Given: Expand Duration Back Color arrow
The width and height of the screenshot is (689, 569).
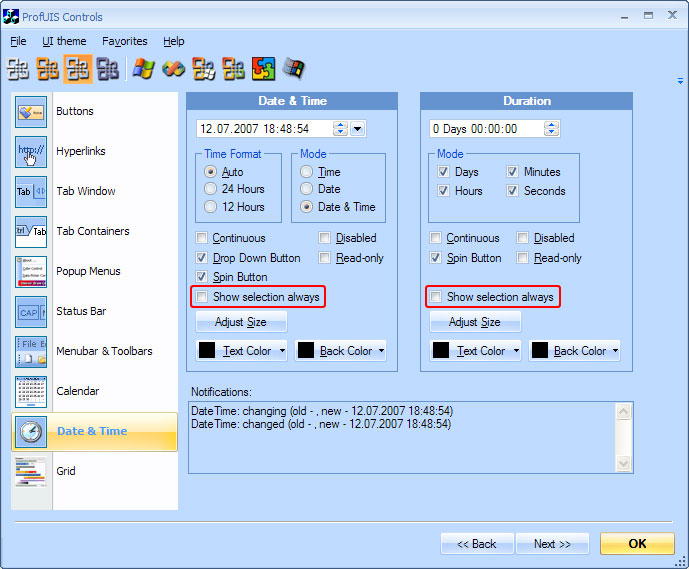Looking at the screenshot, I should [615, 351].
